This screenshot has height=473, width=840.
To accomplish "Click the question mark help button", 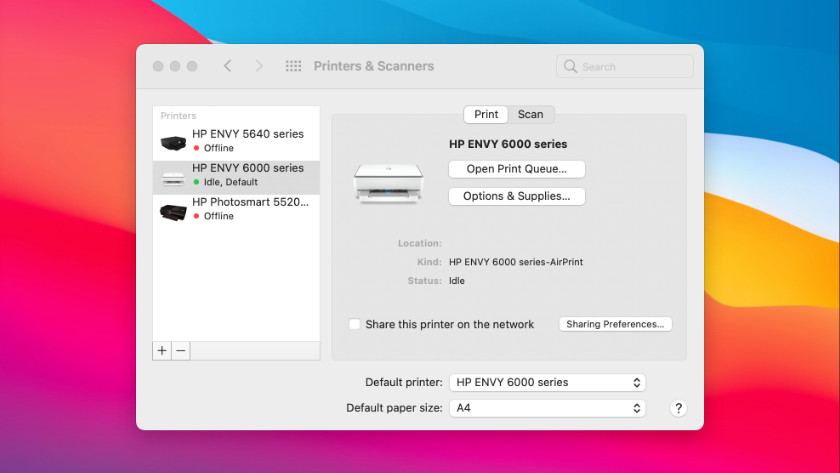I will coord(679,408).
